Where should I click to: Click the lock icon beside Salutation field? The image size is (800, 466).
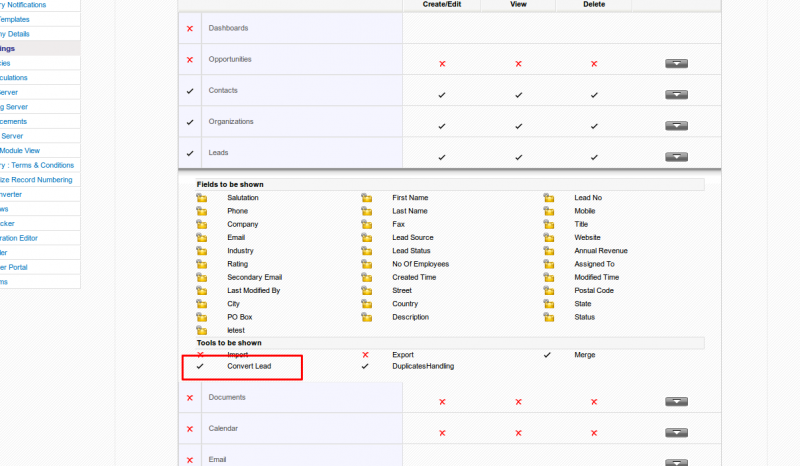201,198
